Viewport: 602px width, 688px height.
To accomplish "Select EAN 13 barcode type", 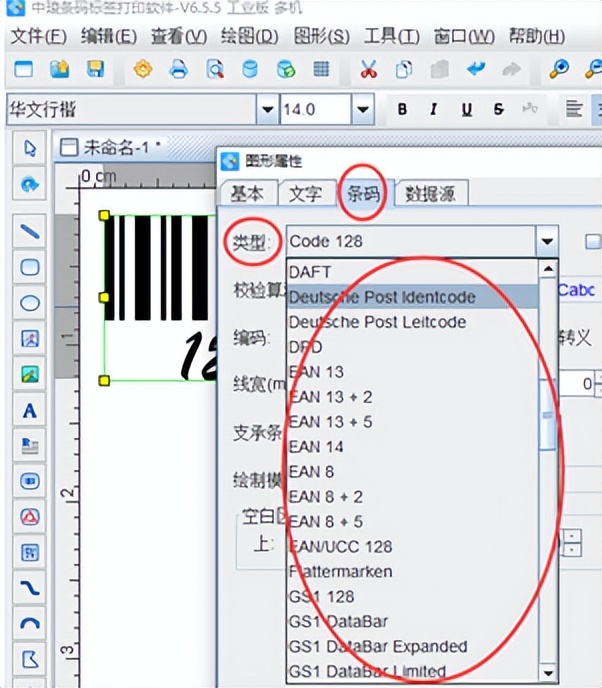I will 412,372.
